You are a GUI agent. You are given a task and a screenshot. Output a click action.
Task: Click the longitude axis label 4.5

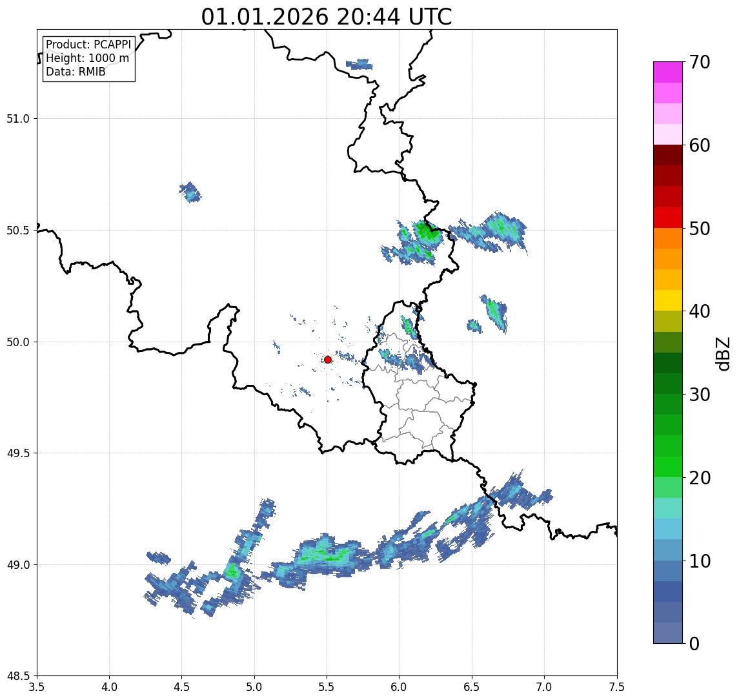182,686
